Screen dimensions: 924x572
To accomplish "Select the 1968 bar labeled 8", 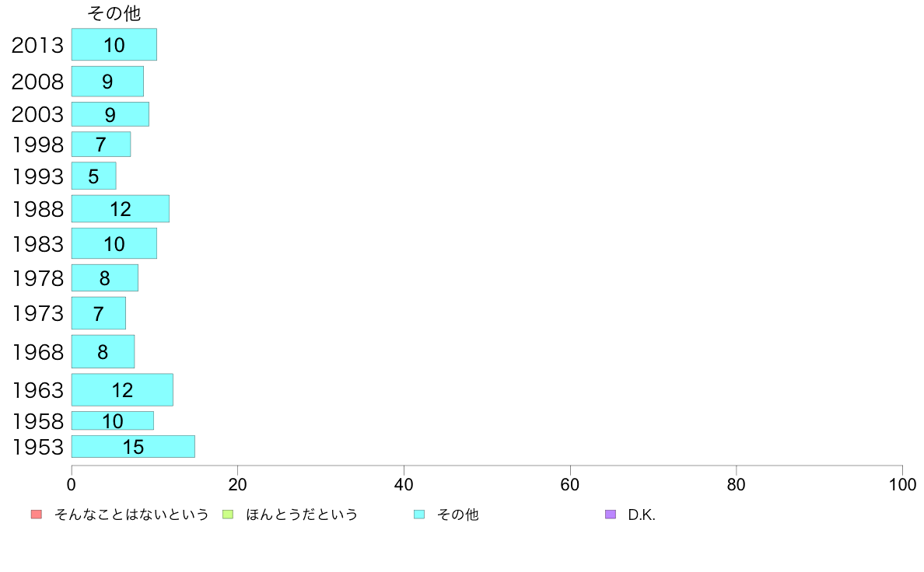I will [x=103, y=352].
